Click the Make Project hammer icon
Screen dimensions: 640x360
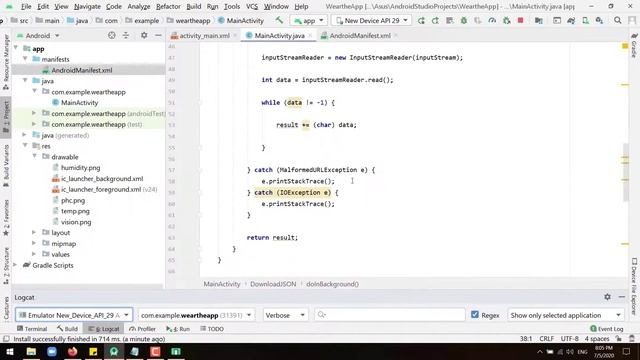pyautogui.click(x=279, y=20)
